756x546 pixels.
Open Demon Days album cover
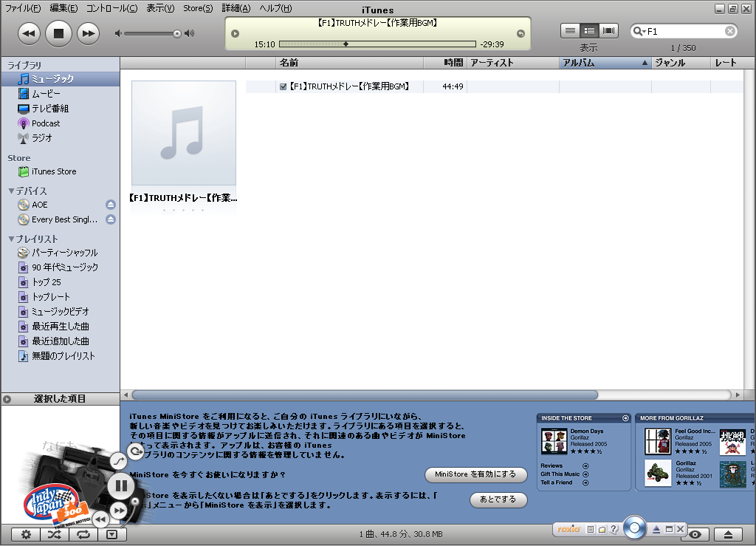click(x=554, y=441)
